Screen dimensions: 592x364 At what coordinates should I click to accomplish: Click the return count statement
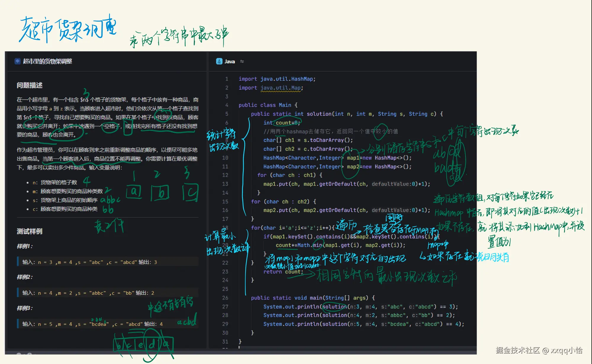coord(283,272)
